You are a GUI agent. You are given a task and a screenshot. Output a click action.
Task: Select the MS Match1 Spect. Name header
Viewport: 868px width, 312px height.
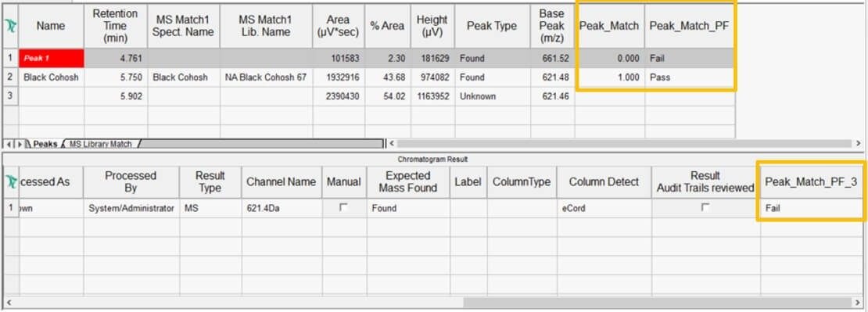coord(183,26)
